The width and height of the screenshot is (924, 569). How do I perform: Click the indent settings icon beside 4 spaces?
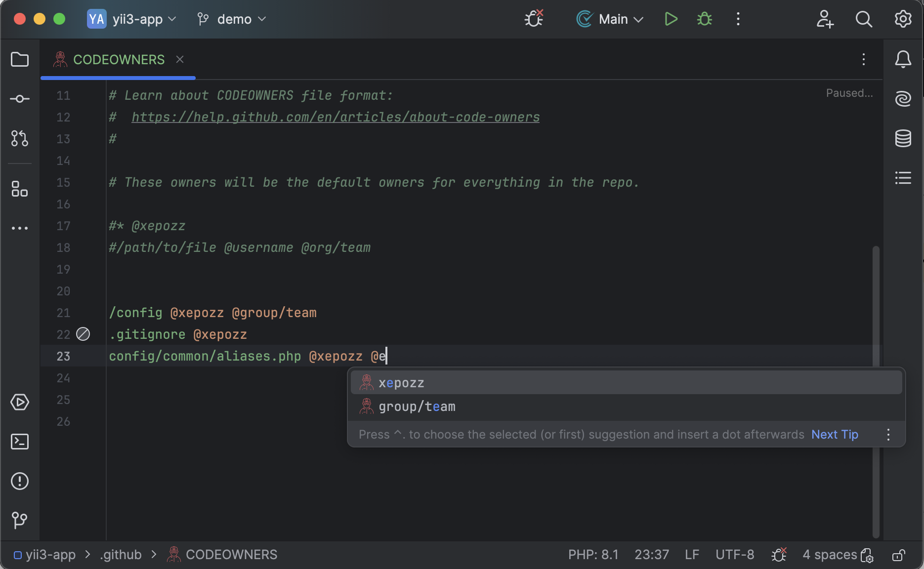pyautogui.click(x=867, y=555)
